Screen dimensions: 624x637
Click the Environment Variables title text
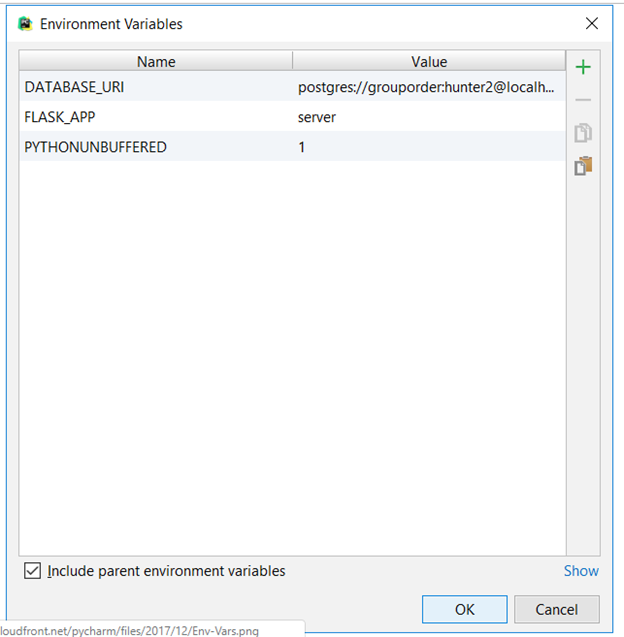pyautogui.click(x=111, y=23)
